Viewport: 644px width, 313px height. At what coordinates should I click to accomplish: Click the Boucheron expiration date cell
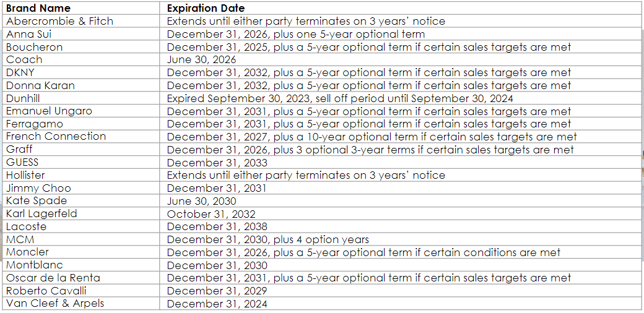tap(368, 47)
